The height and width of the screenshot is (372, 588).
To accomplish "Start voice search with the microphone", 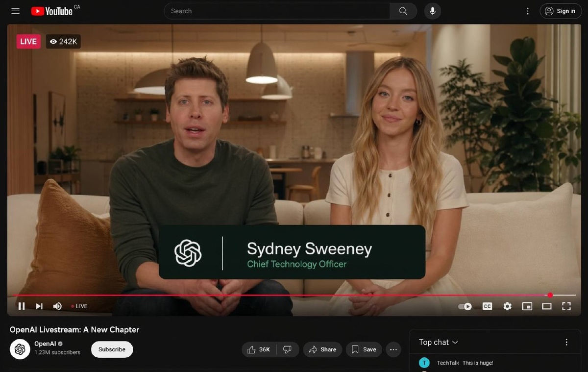I will pyautogui.click(x=432, y=11).
